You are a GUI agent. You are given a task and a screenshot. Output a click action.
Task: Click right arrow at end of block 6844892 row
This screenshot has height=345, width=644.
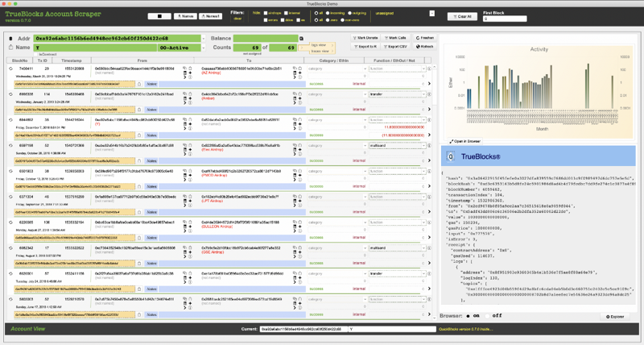click(429, 135)
